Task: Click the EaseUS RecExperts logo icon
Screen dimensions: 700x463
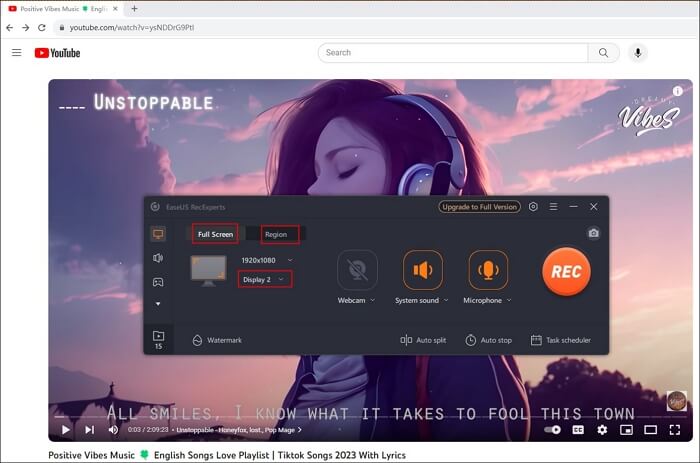Action: pos(155,207)
